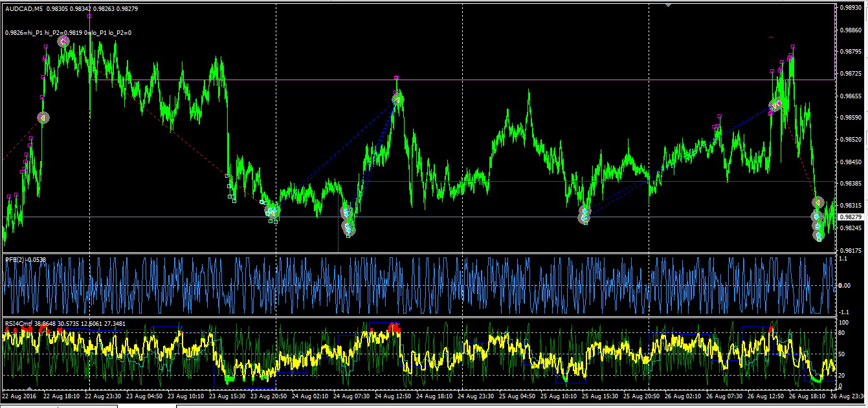
Task: Click the 0.98315 price axis label
Action: (x=850, y=206)
